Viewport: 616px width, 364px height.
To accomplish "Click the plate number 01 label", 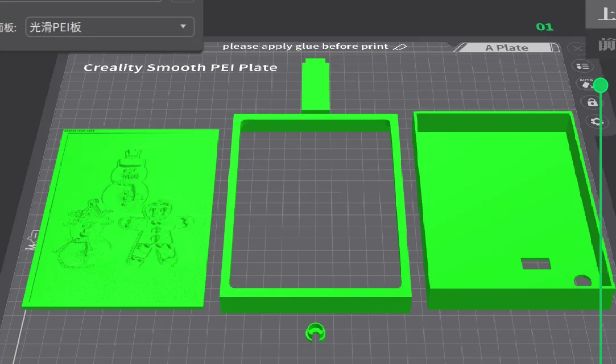I will click(x=544, y=27).
